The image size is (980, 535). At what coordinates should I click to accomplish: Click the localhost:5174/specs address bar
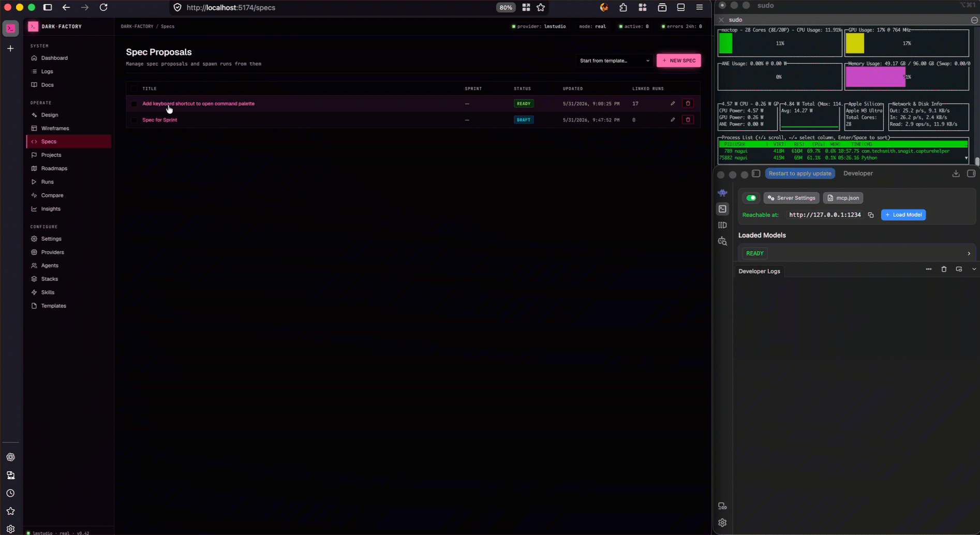click(331, 8)
